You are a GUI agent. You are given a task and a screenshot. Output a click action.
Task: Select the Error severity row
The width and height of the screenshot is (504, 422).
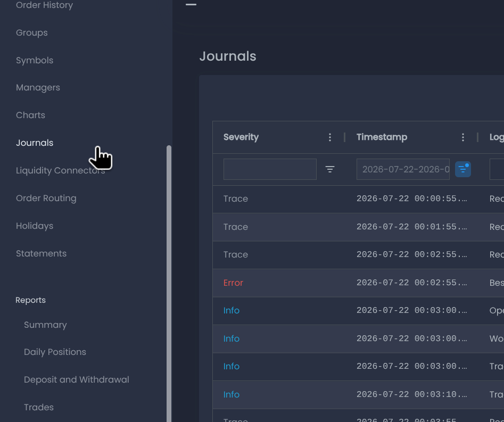click(x=358, y=283)
